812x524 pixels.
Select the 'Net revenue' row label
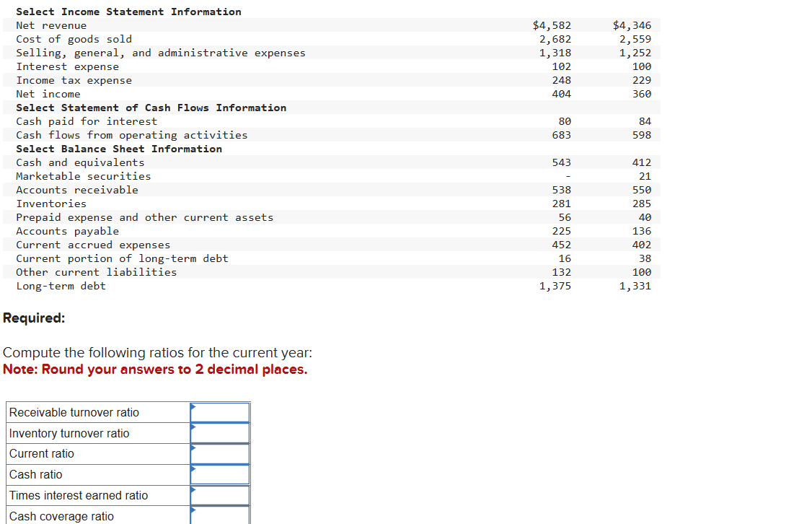[x=51, y=25]
